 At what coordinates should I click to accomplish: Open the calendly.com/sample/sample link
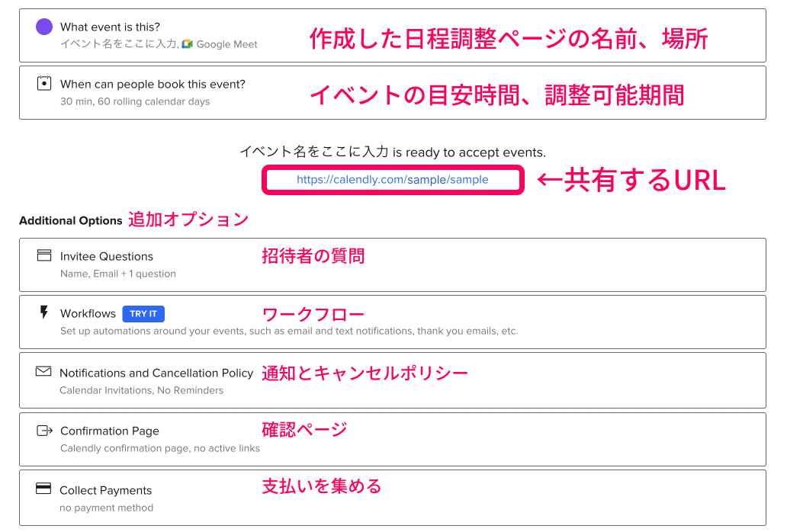point(393,180)
